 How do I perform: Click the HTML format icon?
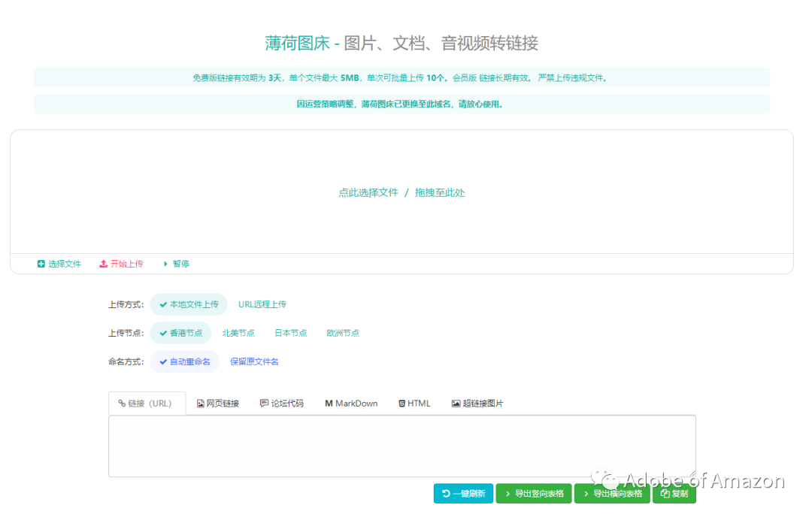pyautogui.click(x=402, y=403)
